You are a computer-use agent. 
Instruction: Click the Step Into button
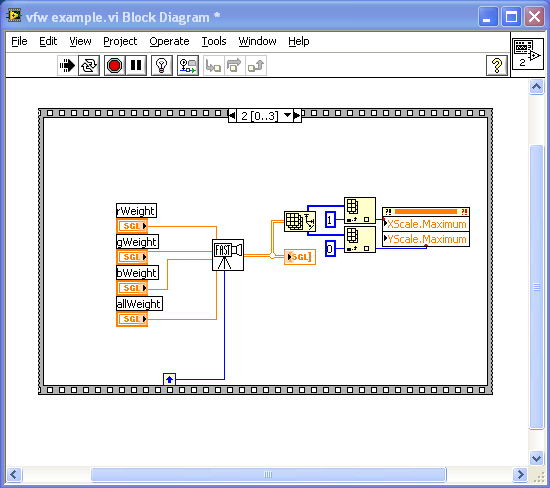214,66
